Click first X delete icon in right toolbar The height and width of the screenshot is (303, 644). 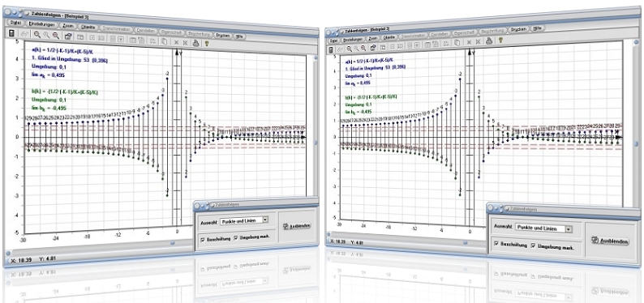point(469,42)
